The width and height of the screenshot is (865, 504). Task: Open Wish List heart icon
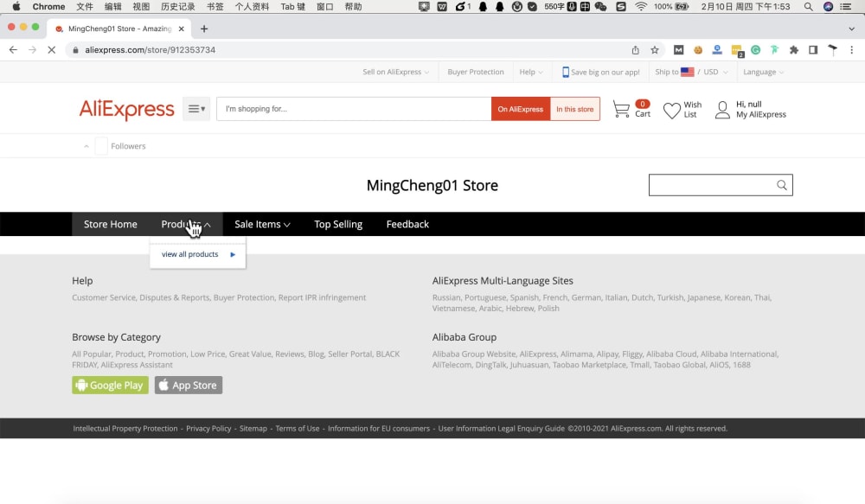pos(671,110)
